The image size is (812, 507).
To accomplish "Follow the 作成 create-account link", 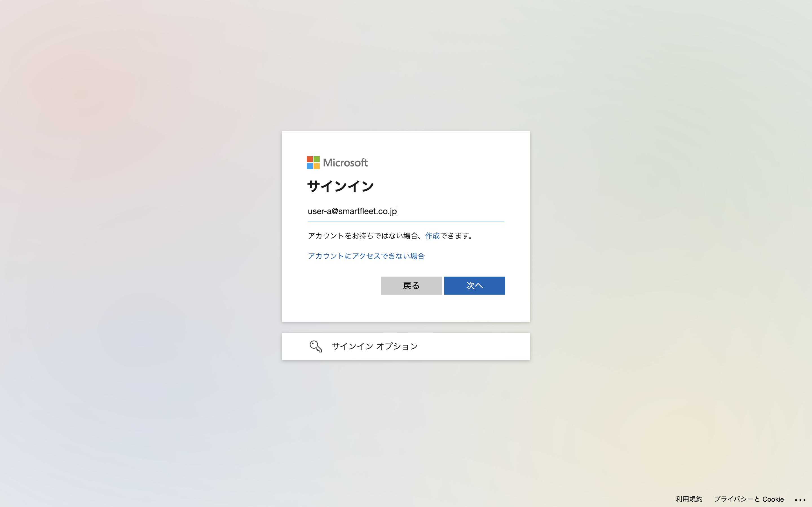I will tap(432, 236).
